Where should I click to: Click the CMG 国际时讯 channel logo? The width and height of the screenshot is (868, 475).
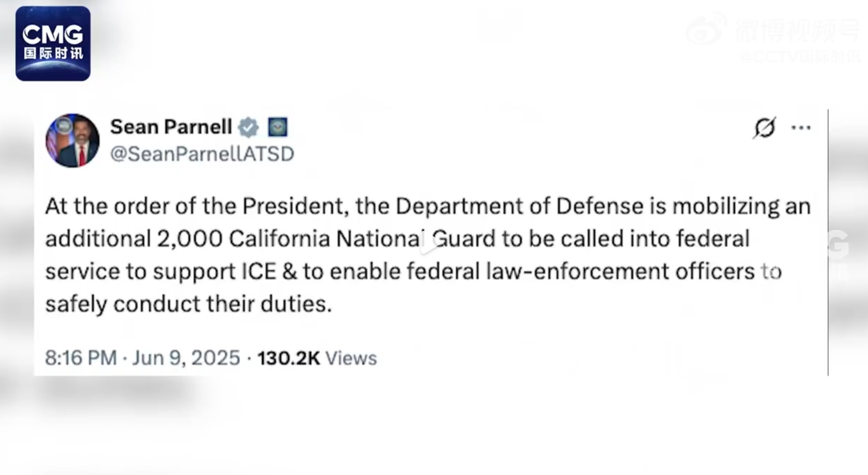coord(53,44)
